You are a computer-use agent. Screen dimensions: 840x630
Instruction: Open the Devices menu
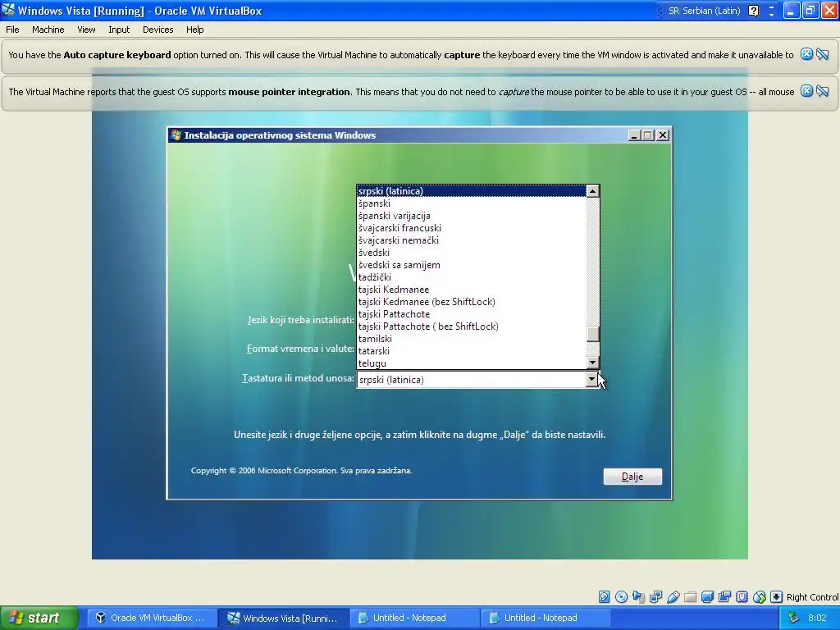[158, 30]
